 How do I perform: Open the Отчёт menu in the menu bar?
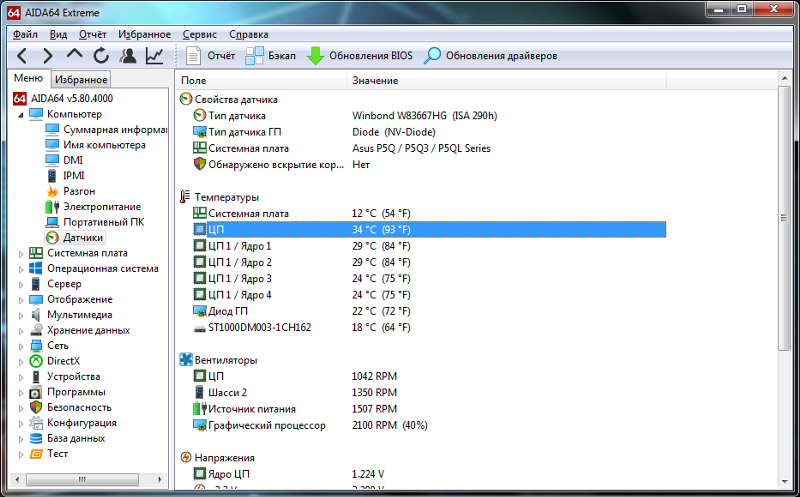coord(92,34)
